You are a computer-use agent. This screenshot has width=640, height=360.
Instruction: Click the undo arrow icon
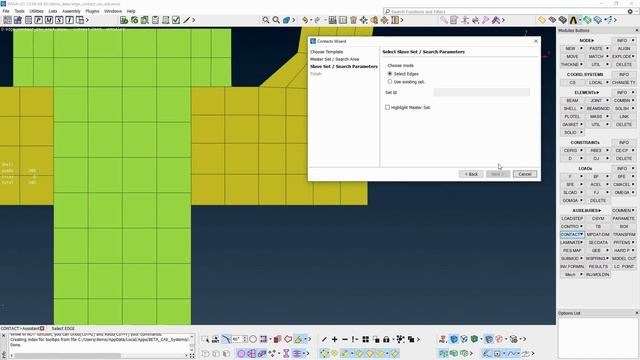tap(305, 20)
